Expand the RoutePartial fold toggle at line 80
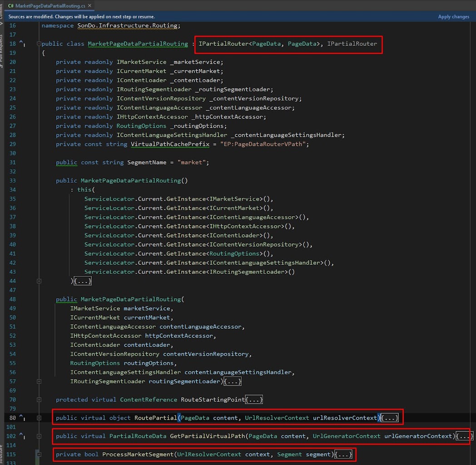 click(39, 418)
